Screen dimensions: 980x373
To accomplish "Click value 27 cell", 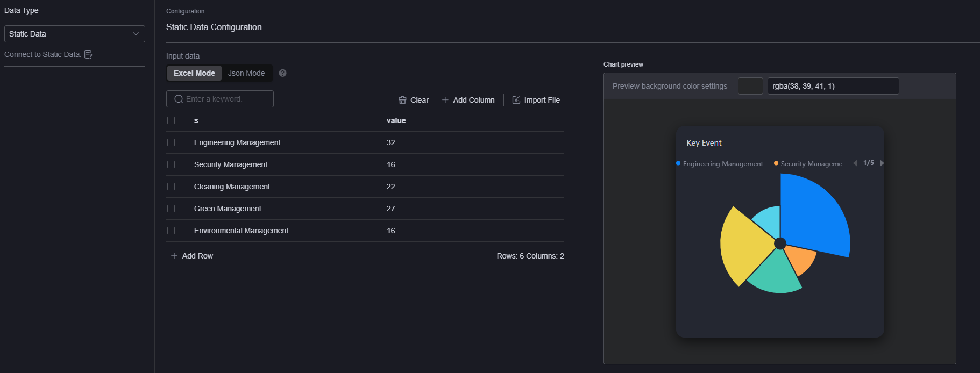I will [391, 209].
